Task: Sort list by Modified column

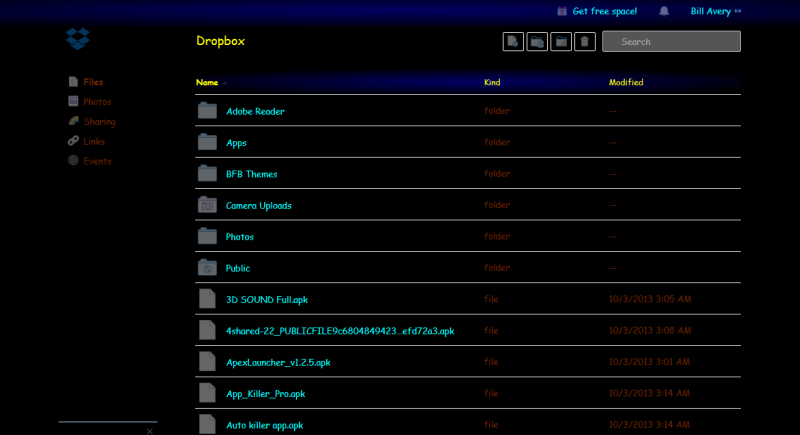Action: [626, 82]
